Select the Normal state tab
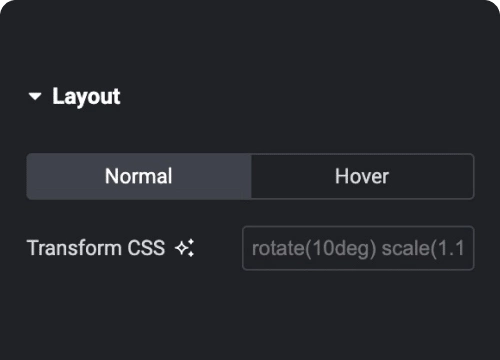Viewport: 500px width, 360px height. 139,176
